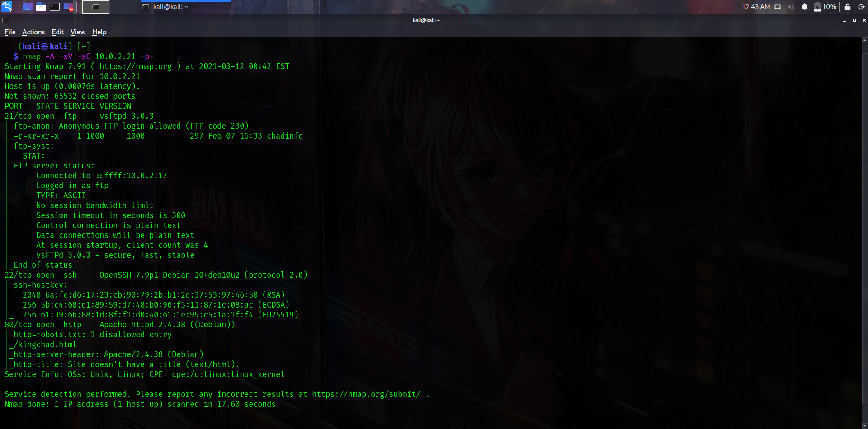Open the File menu
Image resolution: width=868 pixels, height=429 pixels.
[10, 32]
